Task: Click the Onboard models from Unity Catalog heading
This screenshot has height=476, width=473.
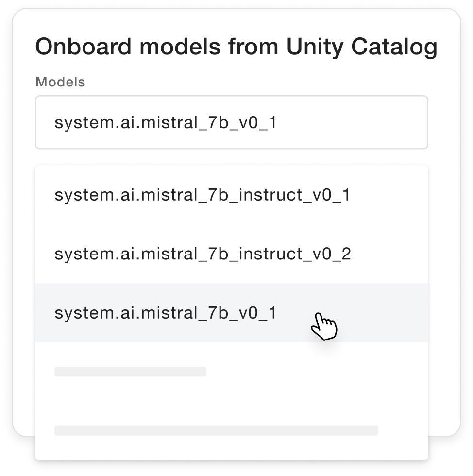Action: tap(236, 47)
